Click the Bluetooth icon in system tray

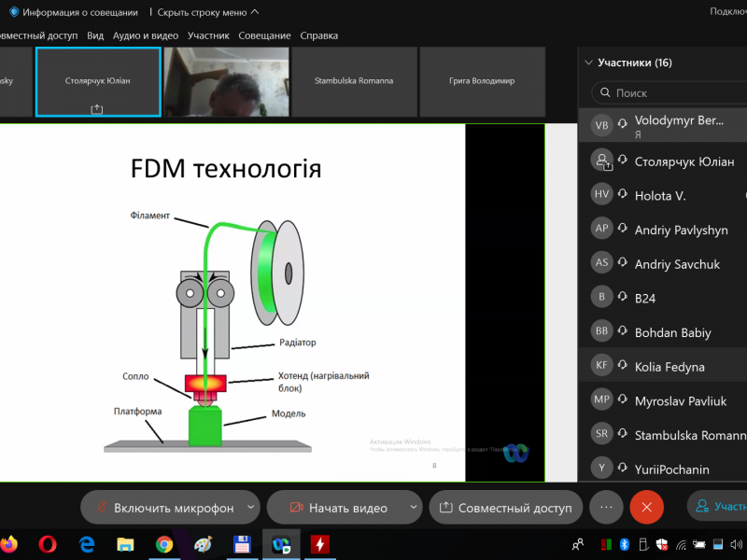(x=626, y=544)
